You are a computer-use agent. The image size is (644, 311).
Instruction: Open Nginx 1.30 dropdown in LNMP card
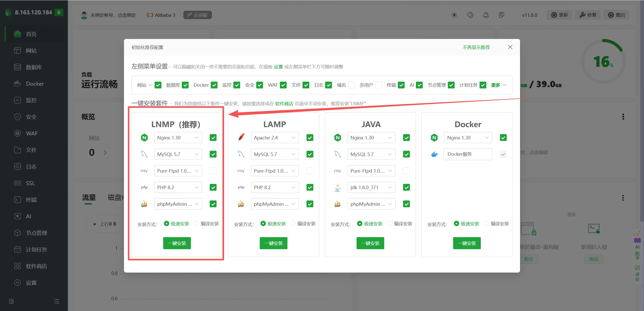coord(178,138)
